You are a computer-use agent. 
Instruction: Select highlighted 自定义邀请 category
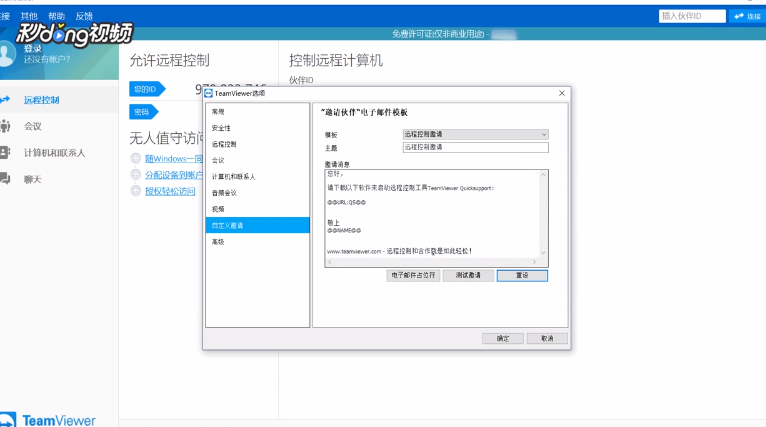pyautogui.click(x=257, y=225)
